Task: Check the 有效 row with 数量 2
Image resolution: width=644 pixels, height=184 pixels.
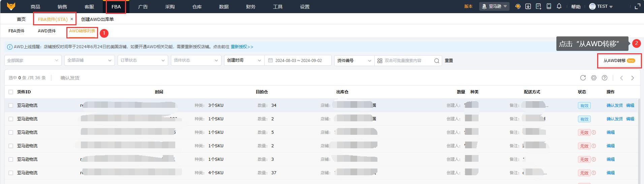Action: (11, 119)
